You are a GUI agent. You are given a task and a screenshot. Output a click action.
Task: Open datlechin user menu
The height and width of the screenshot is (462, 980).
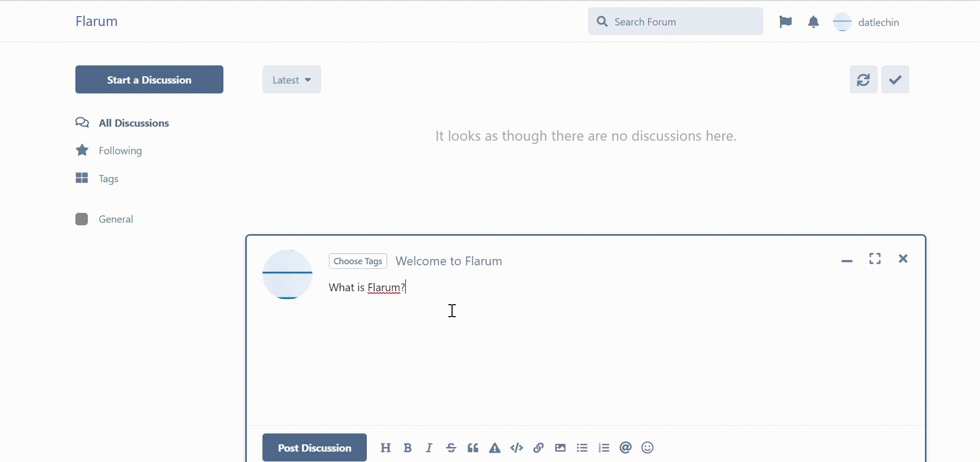tap(866, 22)
